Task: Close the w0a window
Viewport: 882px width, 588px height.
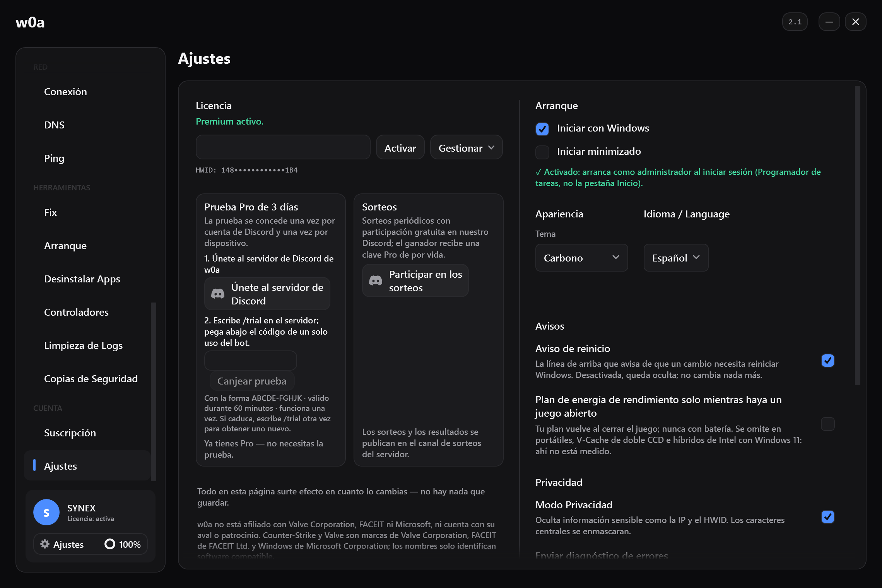Action: [856, 22]
